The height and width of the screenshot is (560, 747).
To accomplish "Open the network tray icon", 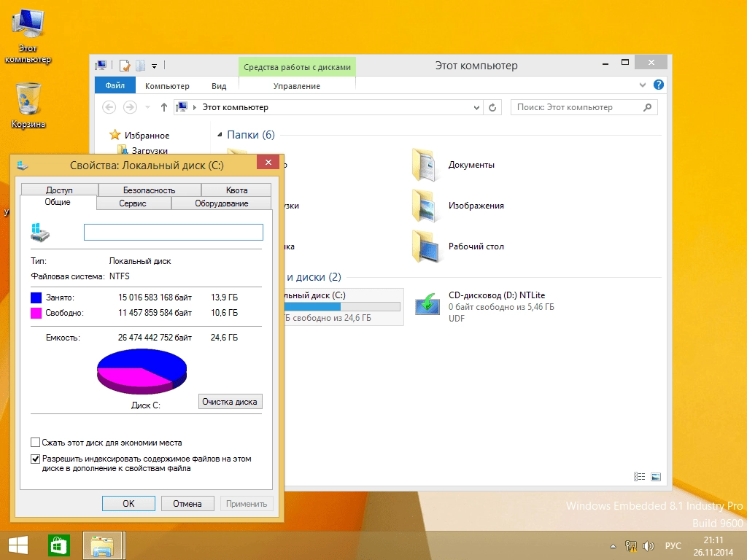I will coord(631,546).
